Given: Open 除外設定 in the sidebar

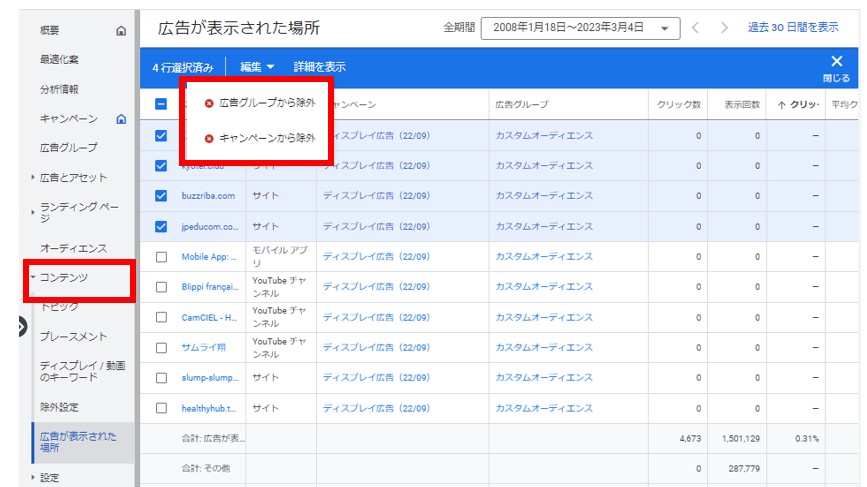Looking at the screenshot, I should pos(59,407).
